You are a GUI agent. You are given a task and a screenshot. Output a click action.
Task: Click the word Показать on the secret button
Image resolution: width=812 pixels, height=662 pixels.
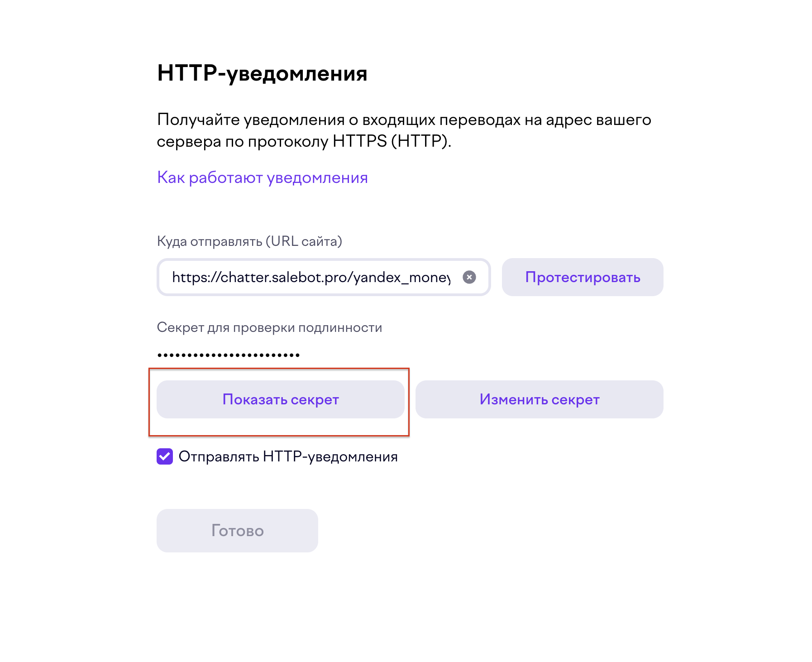pyautogui.click(x=255, y=399)
